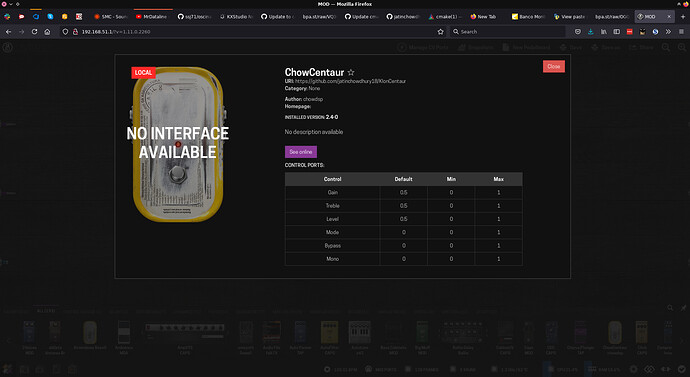Screen dimensions: 690x377
Task: Focus the Firefox Search field
Action: pos(507,32)
